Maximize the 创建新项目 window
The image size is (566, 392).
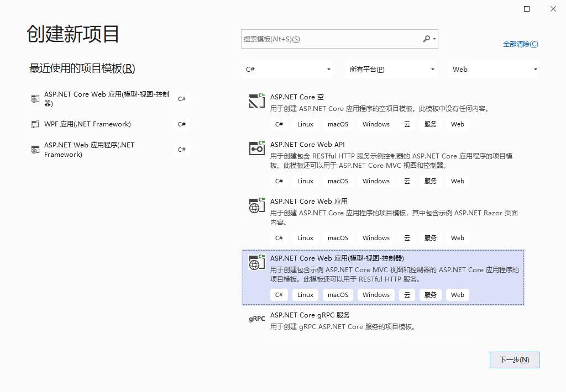click(x=527, y=9)
